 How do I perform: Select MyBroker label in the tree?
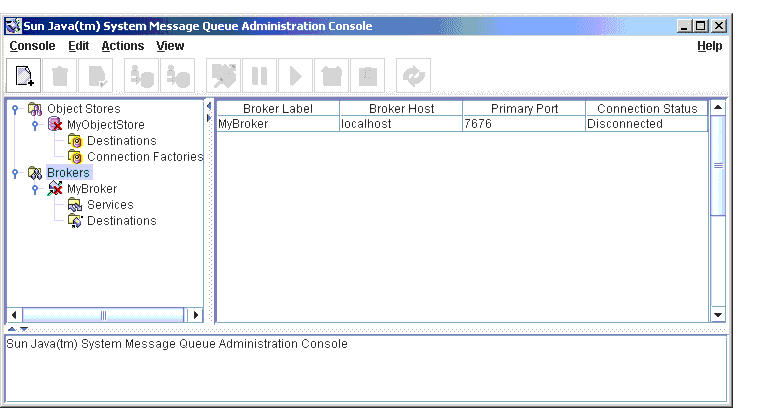pos(92,189)
